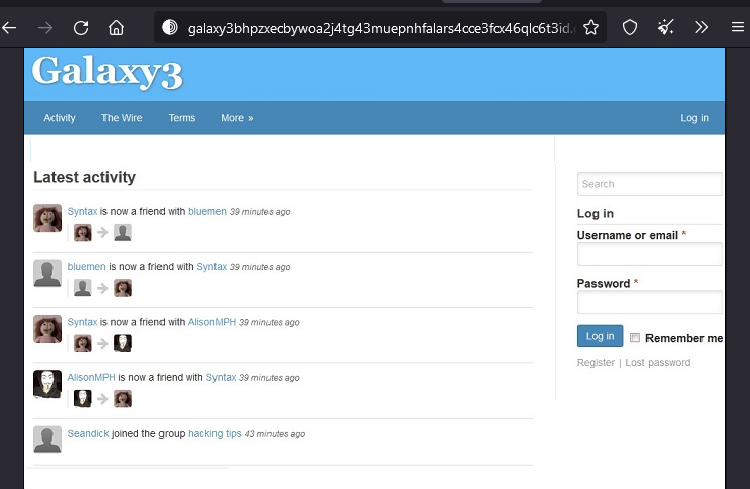
Task: Click the Search input field
Action: point(650,184)
